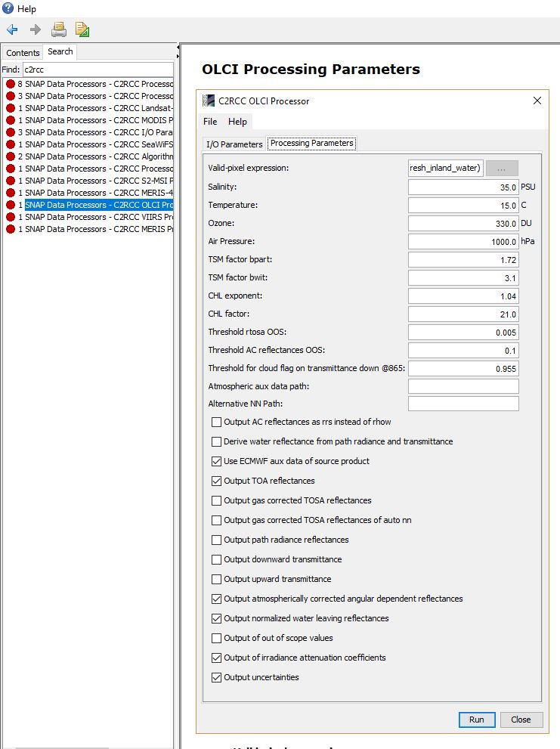
Task: Click the Salinity value field
Action: (x=463, y=187)
